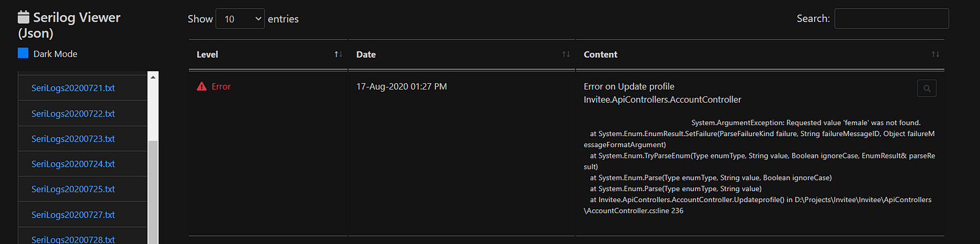
Task: Select SeriLogs20200723.txt from file list
Action: pos(73,139)
